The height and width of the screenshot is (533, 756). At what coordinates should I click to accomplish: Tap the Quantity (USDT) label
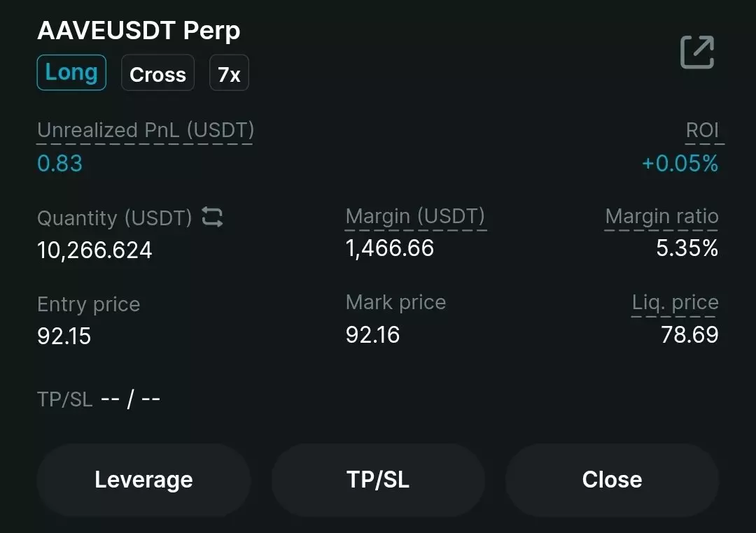(115, 218)
